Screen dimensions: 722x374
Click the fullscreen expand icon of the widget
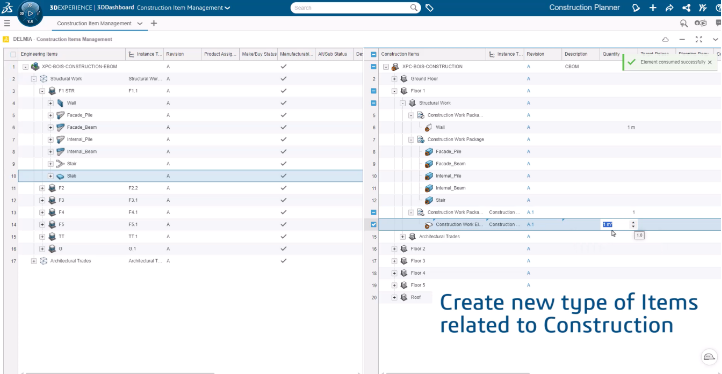[x=699, y=39]
